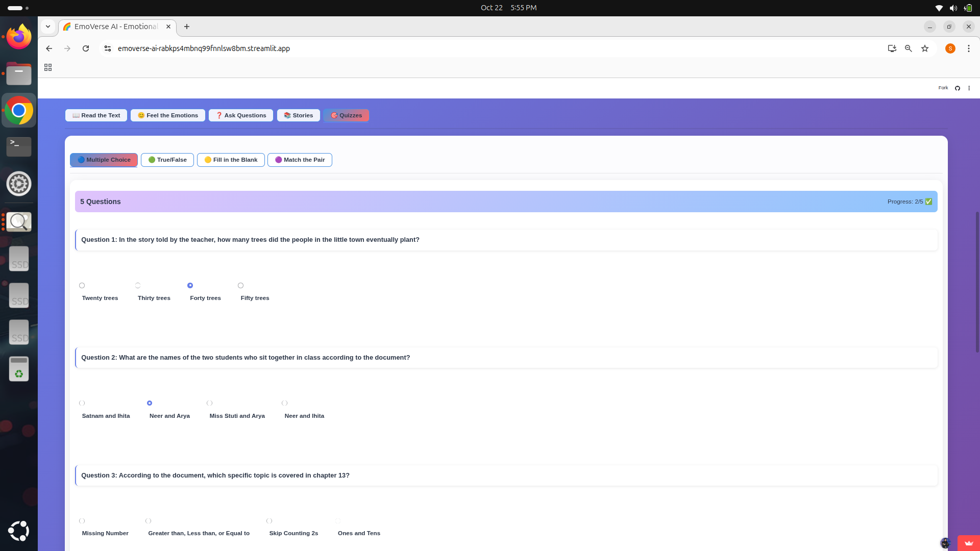Open the system status menu in top bar
The width and height of the screenshot is (980, 551).
click(x=953, y=8)
